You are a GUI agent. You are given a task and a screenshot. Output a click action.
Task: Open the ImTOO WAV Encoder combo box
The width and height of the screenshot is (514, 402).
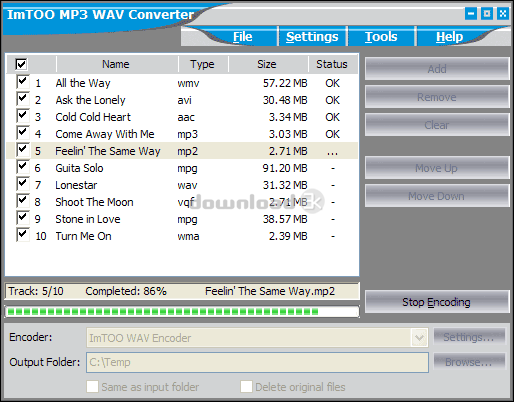(257, 338)
